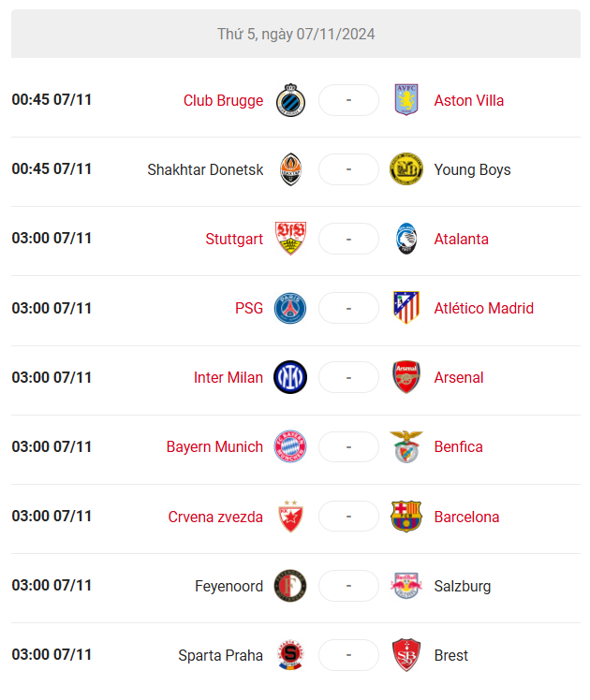Screen dimensions: 590x700
Task: Select the Bayern Munich logo
Action: (290, 446)
